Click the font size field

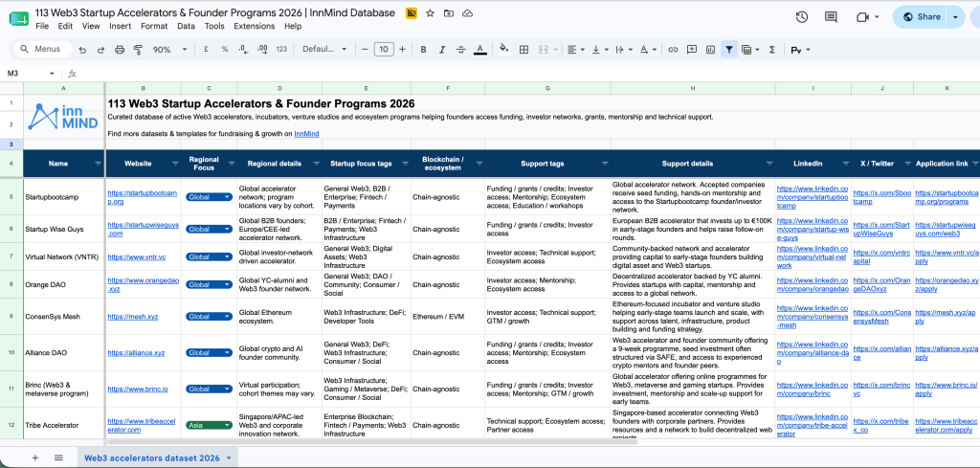point(384,50)
